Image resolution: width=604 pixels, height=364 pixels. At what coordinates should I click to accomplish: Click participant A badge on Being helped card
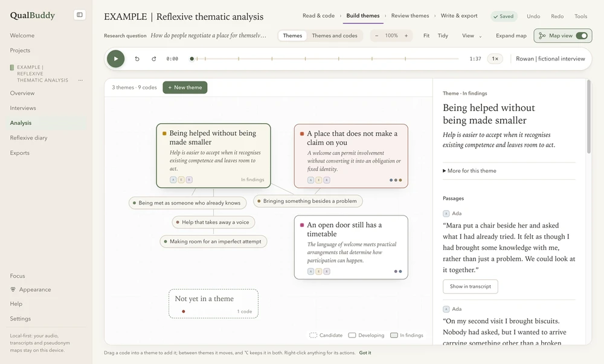click(x=173, y=180)
